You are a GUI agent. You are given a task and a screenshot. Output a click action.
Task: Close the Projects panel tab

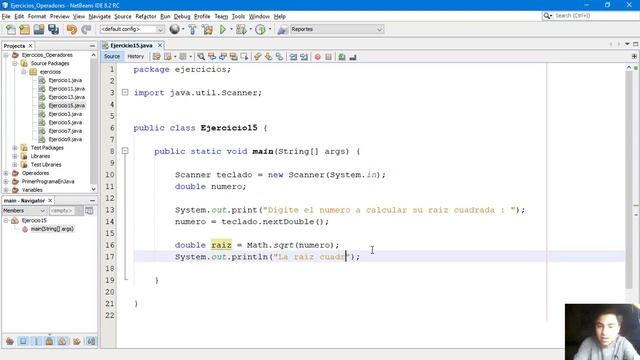tap(30, 46)
